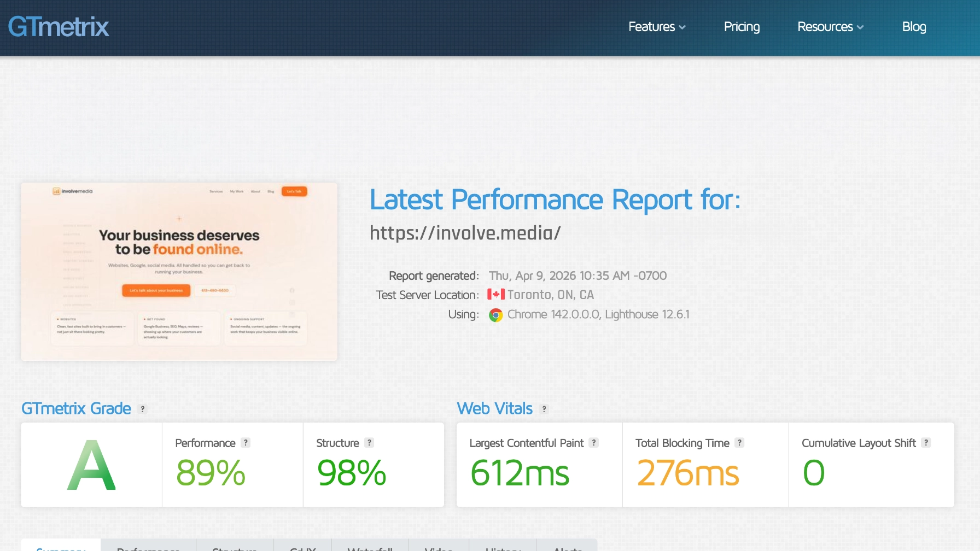Click the A grade letter
This screenshot has height=551, width=980.
(91, 465)
